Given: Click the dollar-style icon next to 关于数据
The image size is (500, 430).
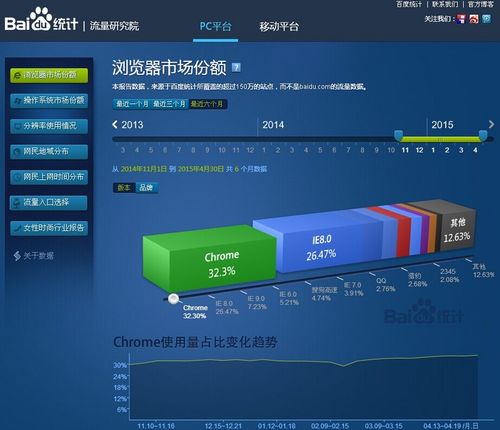Looking at the screenshot, I should click(17, 256).
